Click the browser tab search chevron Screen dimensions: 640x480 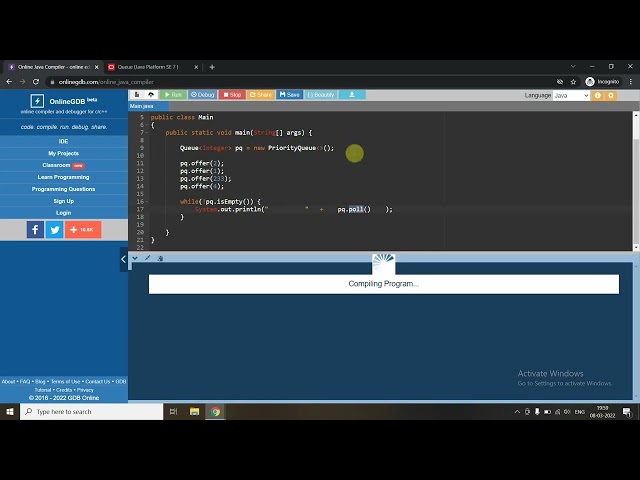(573, 66)
